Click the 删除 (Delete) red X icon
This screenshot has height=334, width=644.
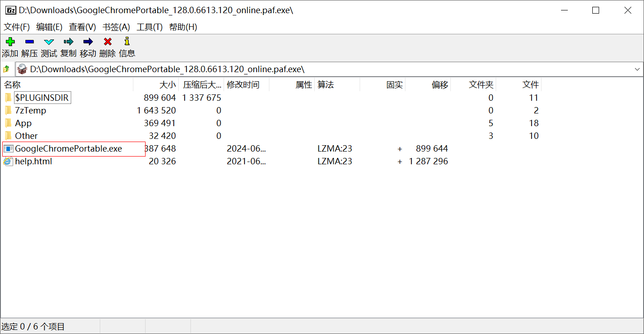pos(107,41)
